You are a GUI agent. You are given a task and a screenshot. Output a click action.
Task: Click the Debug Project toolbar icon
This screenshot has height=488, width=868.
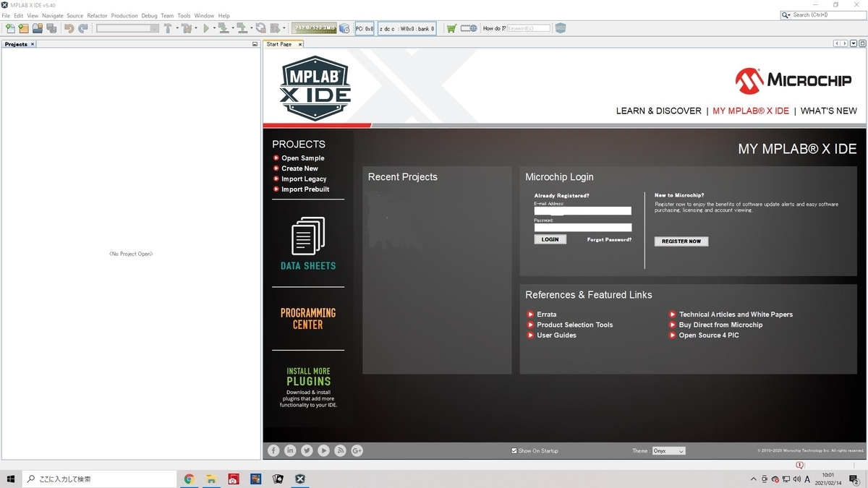tap(275, 28)
